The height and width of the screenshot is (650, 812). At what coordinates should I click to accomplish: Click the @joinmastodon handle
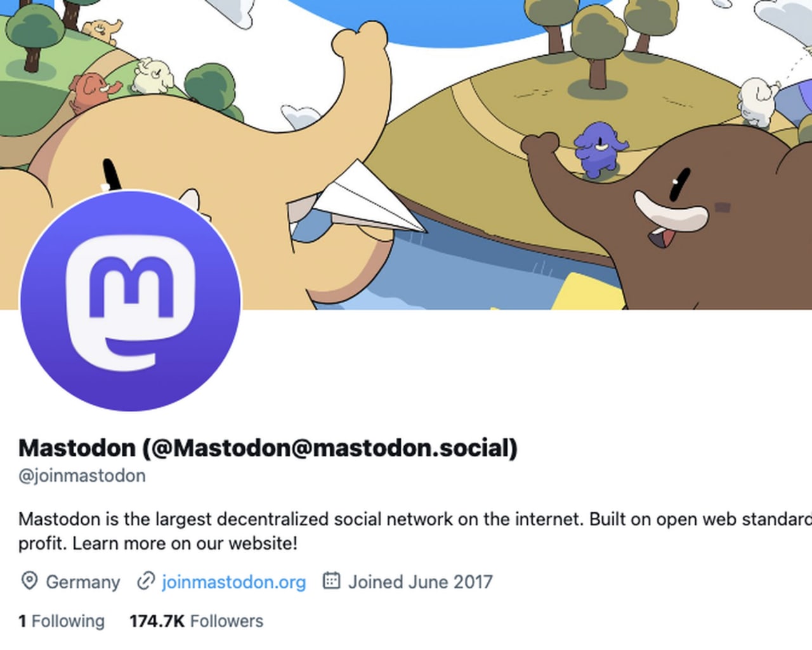tap(82, 475)
